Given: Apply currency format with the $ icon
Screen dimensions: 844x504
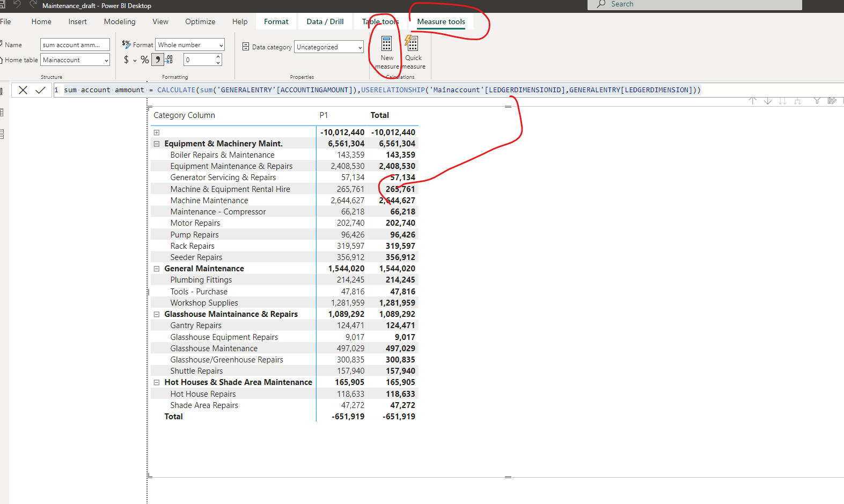Looking at the screenshot, I should pos(126,60).
